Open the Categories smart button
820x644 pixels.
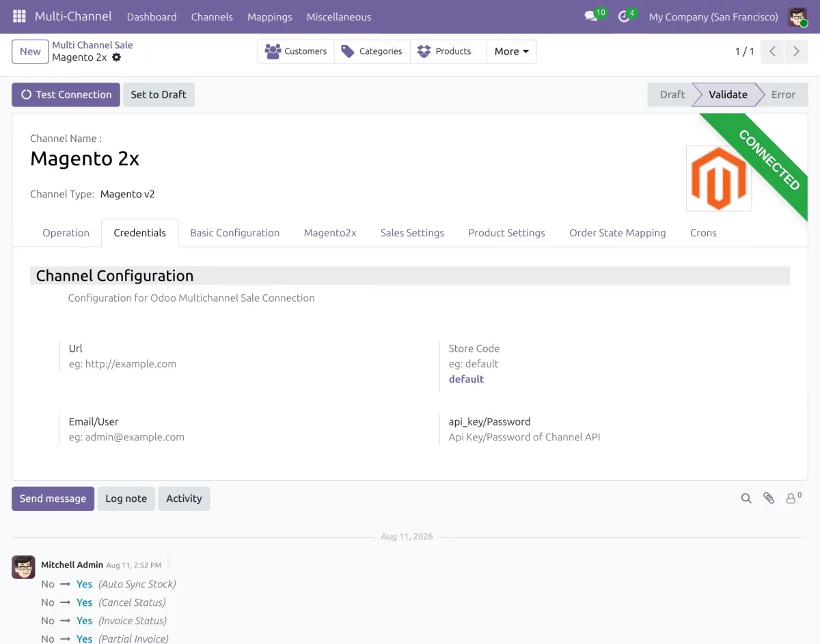tap(372, 51)
